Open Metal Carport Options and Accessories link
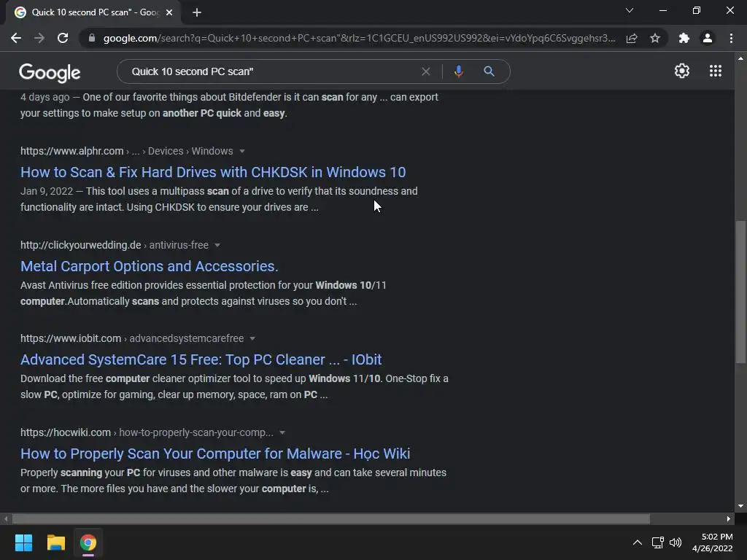 (149, 265)
